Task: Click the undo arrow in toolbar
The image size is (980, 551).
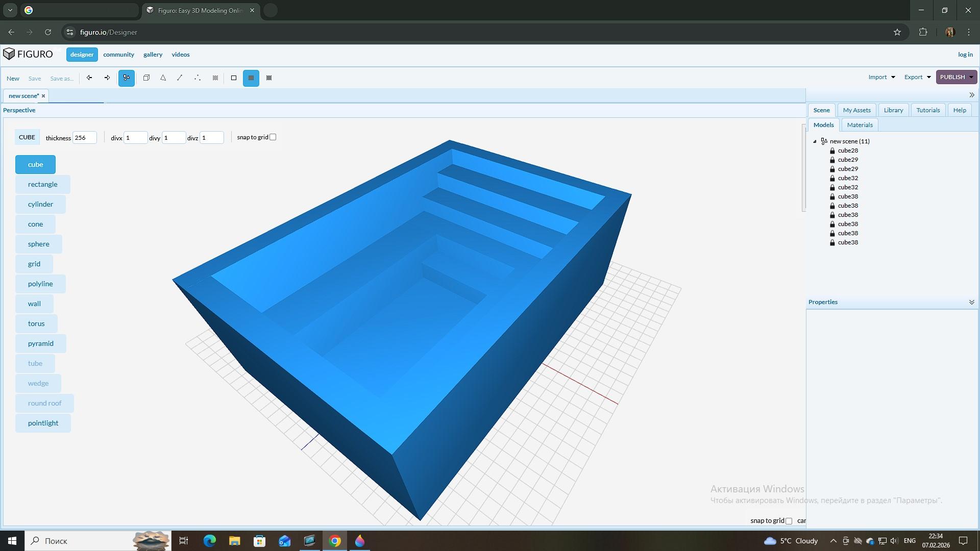Action: pos(89,78)
